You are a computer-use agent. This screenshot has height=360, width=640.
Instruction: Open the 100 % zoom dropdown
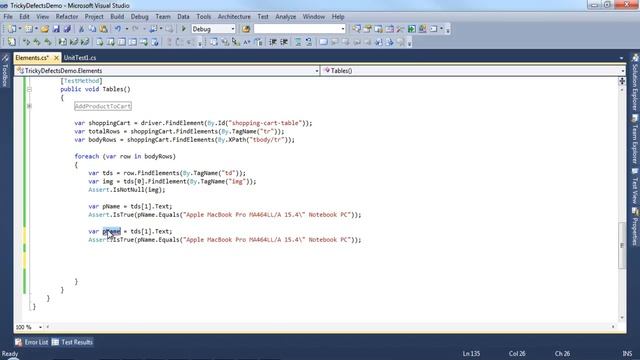pos(40,327)
